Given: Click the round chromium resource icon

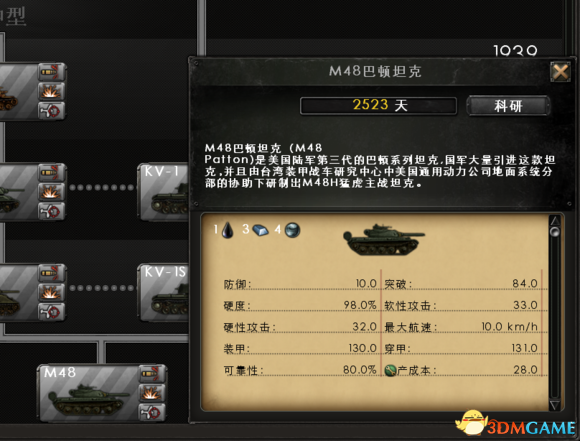Looking at the screenshot, I should (x=292, y=230).
